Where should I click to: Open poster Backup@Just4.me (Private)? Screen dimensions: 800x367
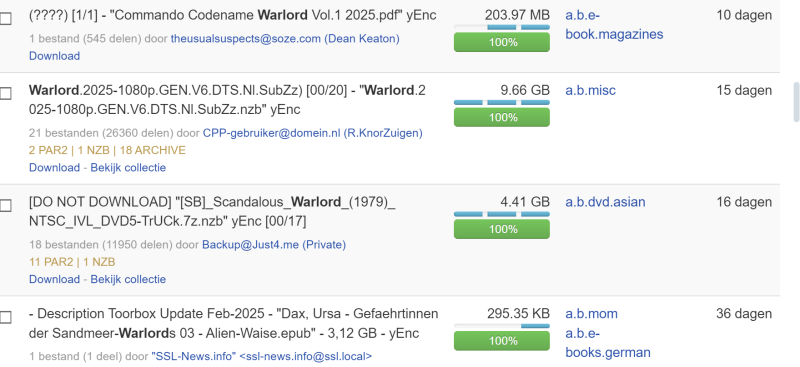coord(274,244)
